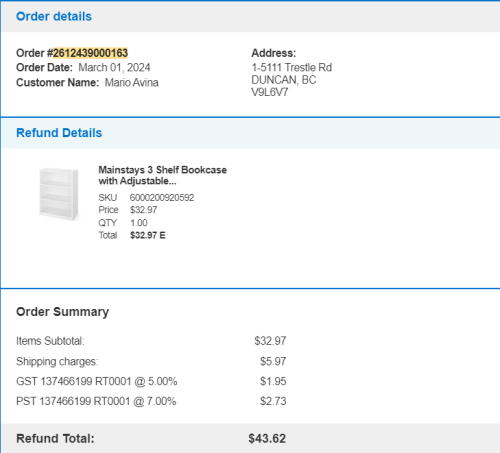Click the QTY value 1.00
Image resolution: width=500 pixels, height=453 pixels.
click(139, 223)
